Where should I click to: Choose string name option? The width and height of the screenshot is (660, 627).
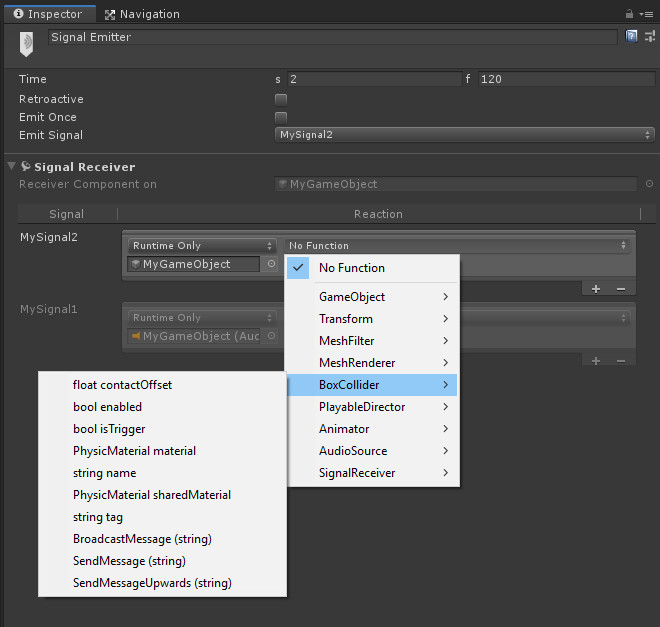(162, 473)
